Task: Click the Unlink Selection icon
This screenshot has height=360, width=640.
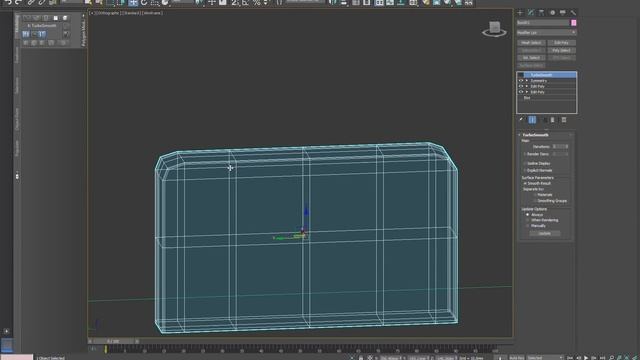Action: (x=42, y=2)
